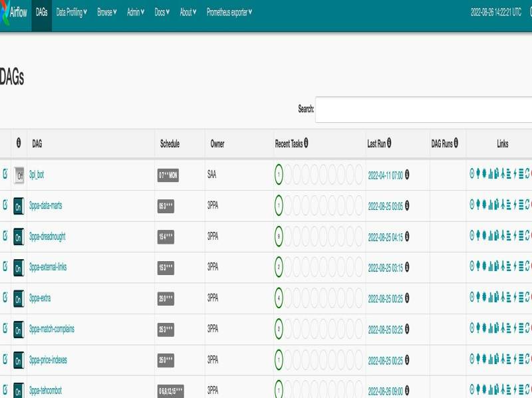532x398 pixels.
Task: Trigger the 3ppa-data-marts DAG run icon
Action: [472, 206]
